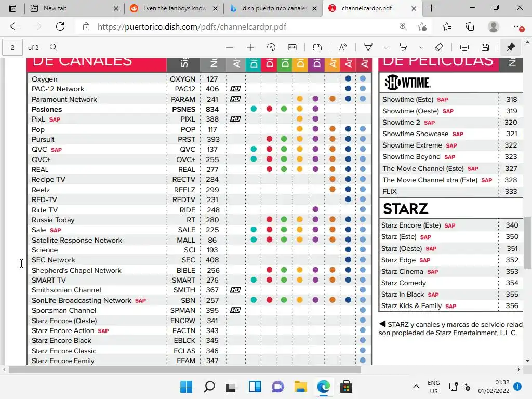Open a new tab with plus
Image resolution: width=532 pixels, height=399 pixels.
pos(431,8)
